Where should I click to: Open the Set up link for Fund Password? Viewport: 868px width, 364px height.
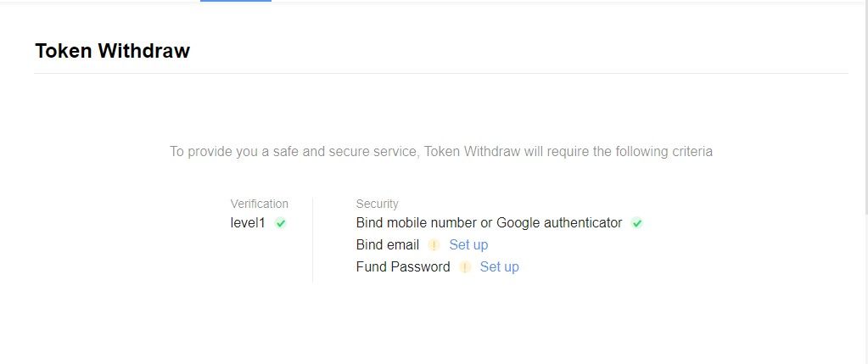(x=499, y=266)
